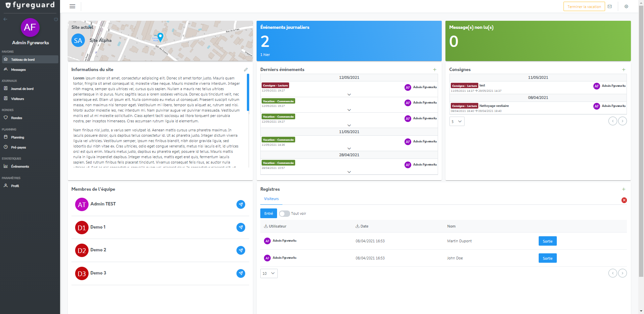Add a new Consigne with plus icon
644x314 pixels.
click(624, 70)
